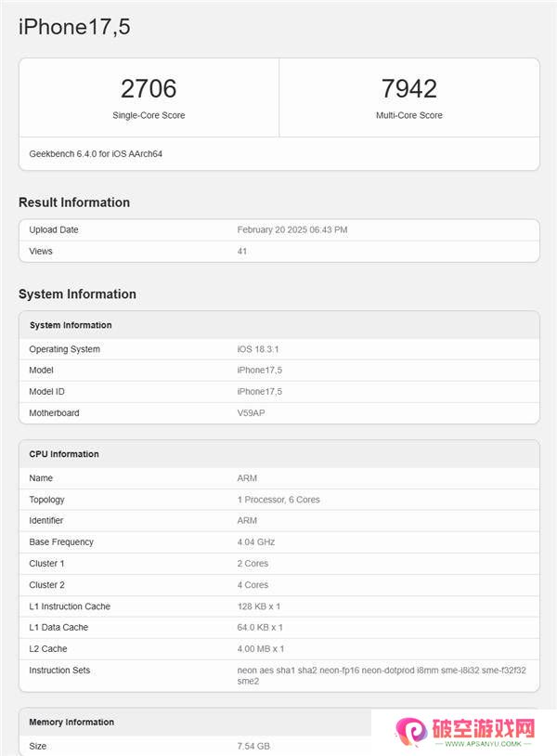Click the Size label in Memory Information
This screenshot has height=756, width=557.
pos(37,747)
